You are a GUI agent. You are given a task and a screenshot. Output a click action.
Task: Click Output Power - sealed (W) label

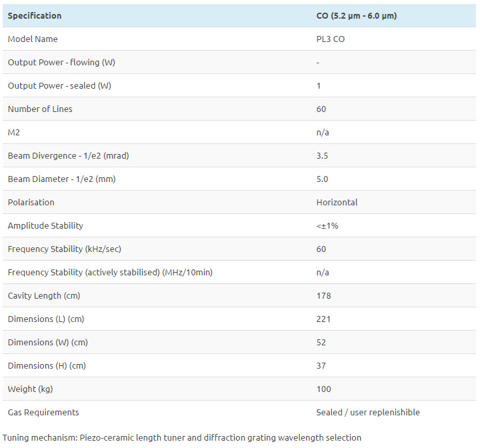tap(59, 85)
